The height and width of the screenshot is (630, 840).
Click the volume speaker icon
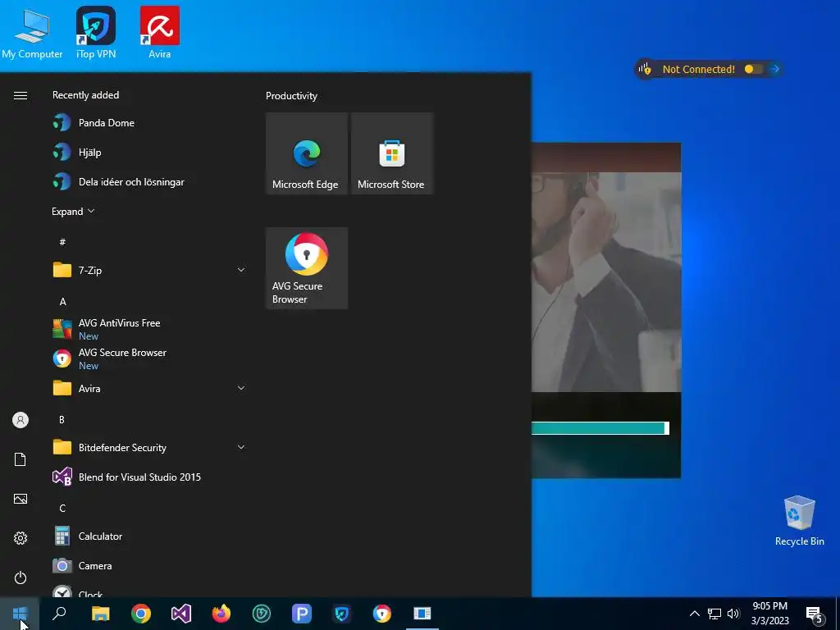point(733,614)
